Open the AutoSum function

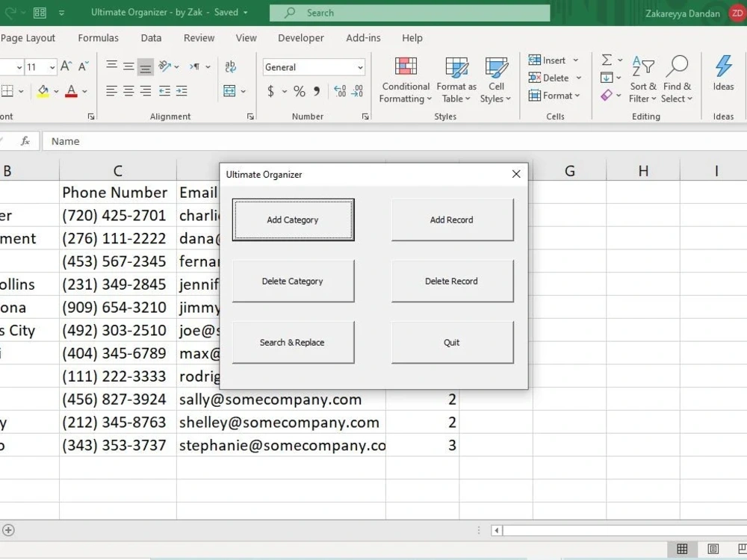[607, 60]
